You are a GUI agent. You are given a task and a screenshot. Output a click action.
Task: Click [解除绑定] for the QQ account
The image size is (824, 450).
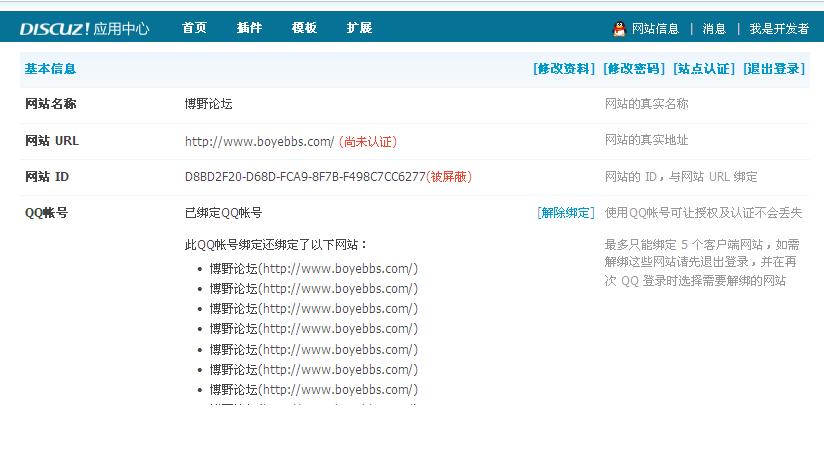(x=565, y=213)
